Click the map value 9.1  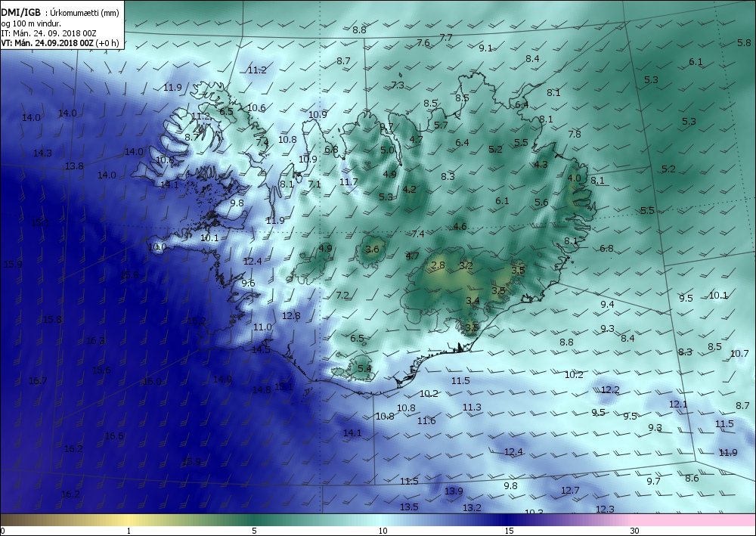[x=485, y=48]
